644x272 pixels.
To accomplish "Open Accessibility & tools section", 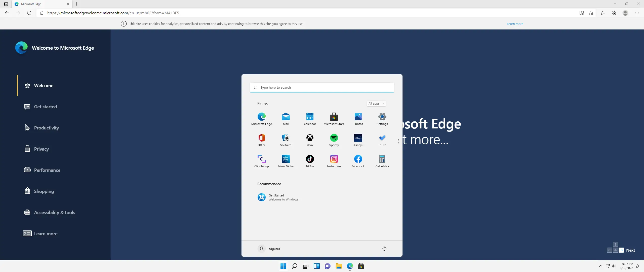I will point(54,212).
